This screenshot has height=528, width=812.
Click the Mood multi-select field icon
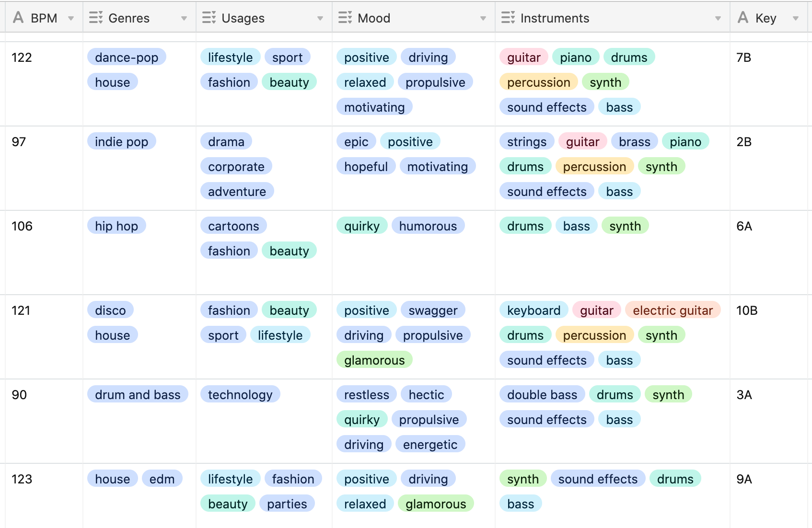[x=345, y=18]
